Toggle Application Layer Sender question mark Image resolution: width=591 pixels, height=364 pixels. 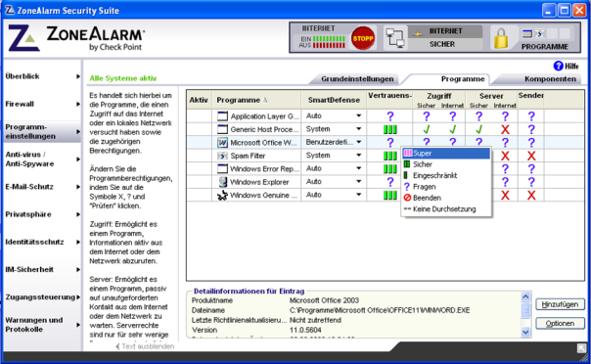tap(531, 116)
